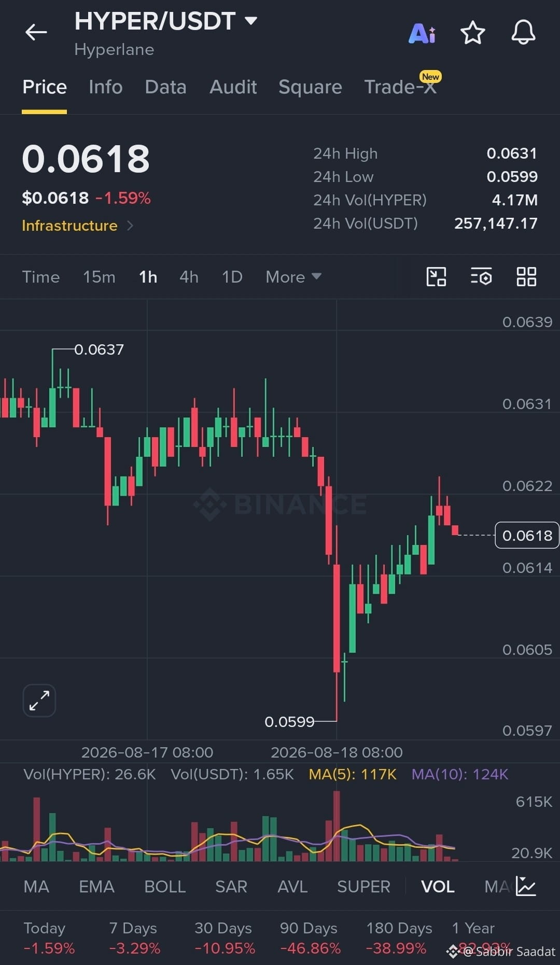
Task: Click the 90 Days -46.86% performance
Action: (310, 938)
